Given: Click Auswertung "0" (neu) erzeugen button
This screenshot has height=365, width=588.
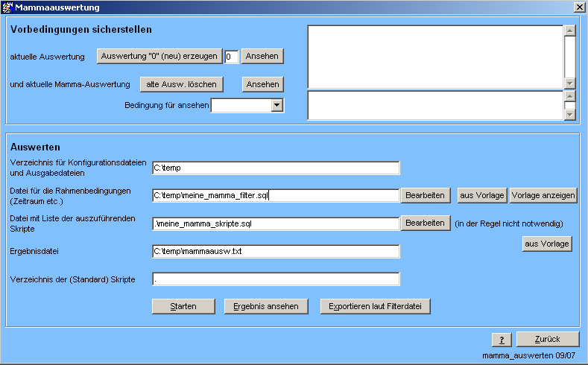Looking at the screenshot, I should 159,56.
